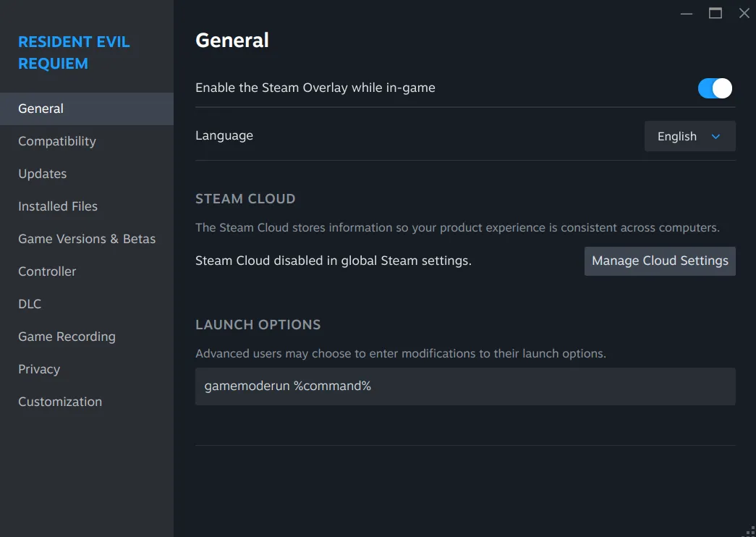Open the Privacy settings page

click(39, 369)
